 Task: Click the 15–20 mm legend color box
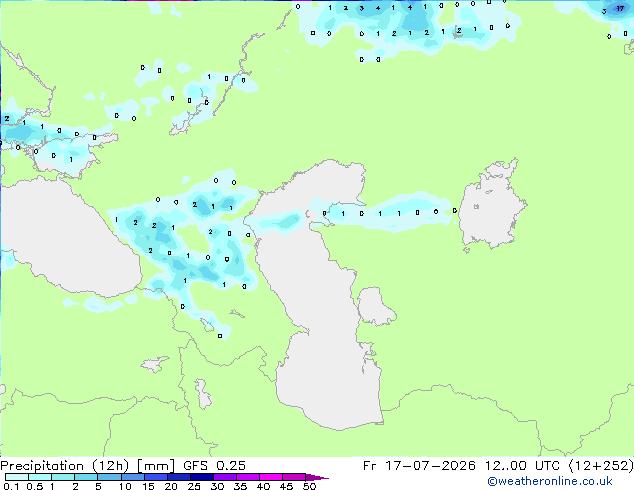pos(156,477)
